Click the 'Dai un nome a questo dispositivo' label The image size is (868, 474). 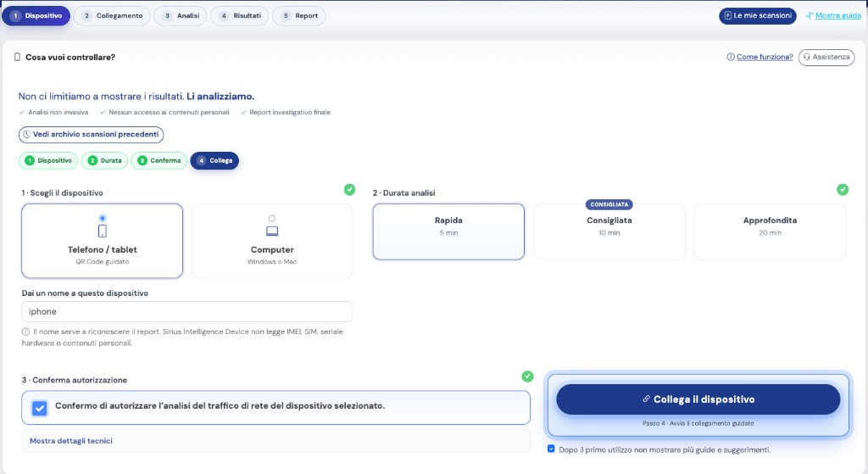(85, 293)
